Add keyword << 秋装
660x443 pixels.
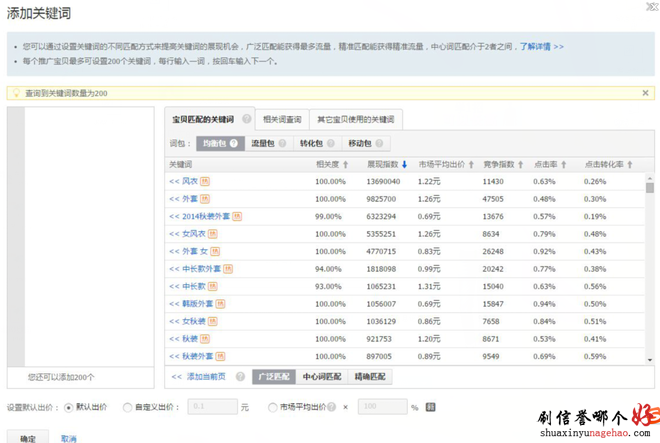pos(183,339)
